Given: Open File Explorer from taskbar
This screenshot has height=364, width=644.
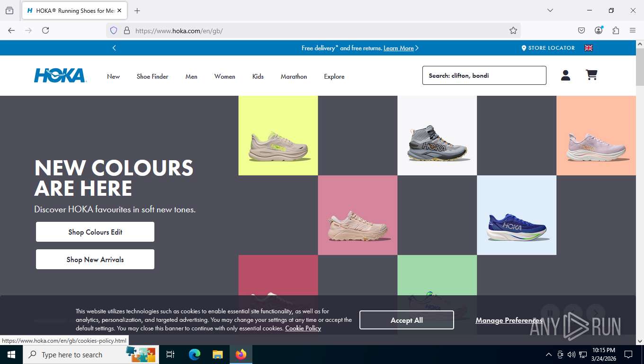Looking at the screenshot, I should [217, 355].
